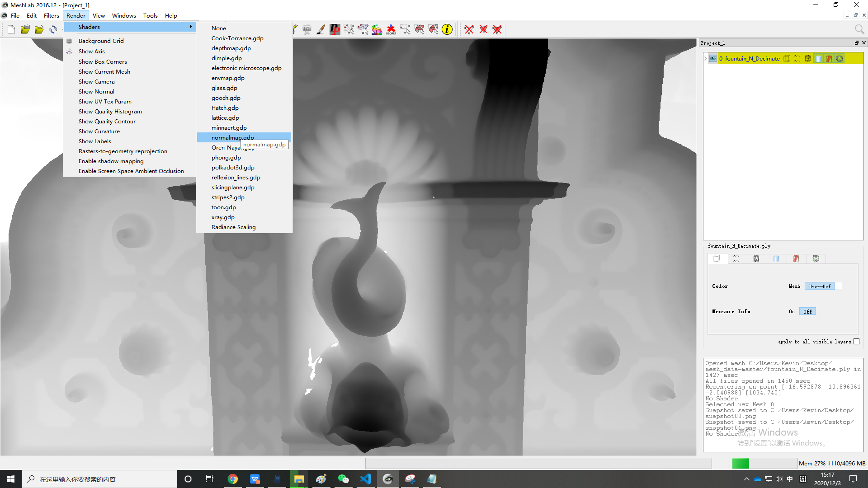
Task: Click the search magnifier in the toolbar
Action: [859, 30]
